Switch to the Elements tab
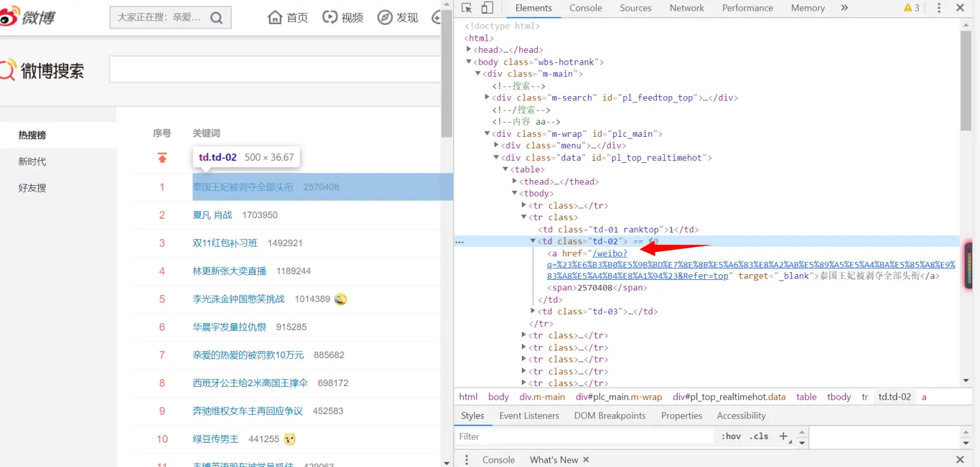This screenshot has width=980, height=467. pos(533,8)
